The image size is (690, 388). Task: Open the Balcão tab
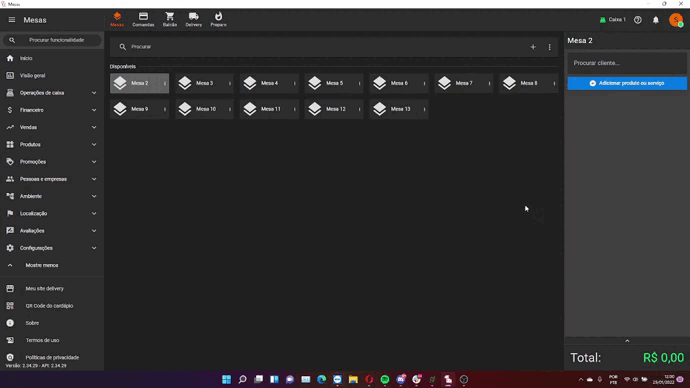[x=169, y=20]
